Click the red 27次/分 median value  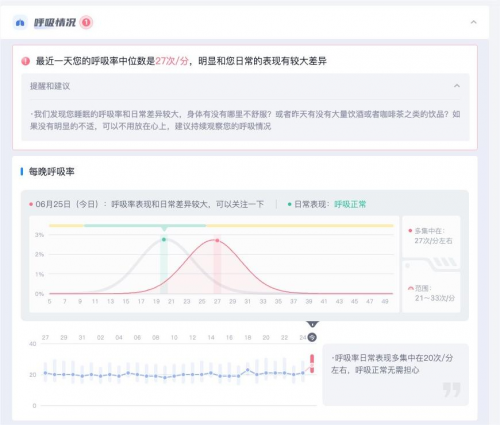tap(172, 61)
